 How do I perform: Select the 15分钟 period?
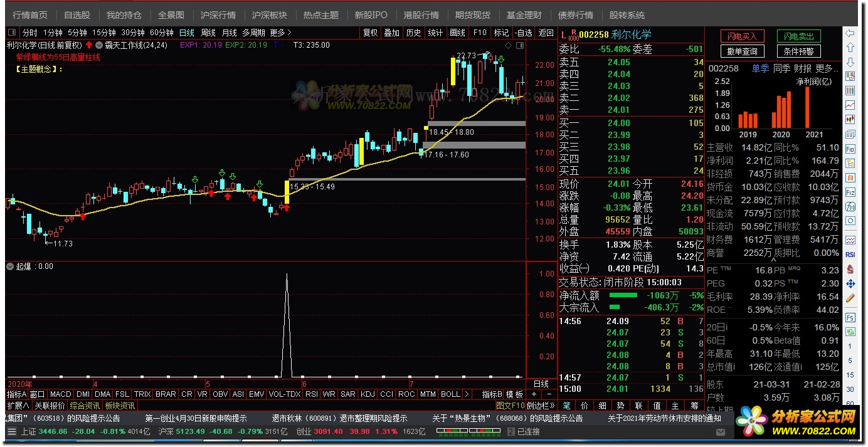point(104,33)
